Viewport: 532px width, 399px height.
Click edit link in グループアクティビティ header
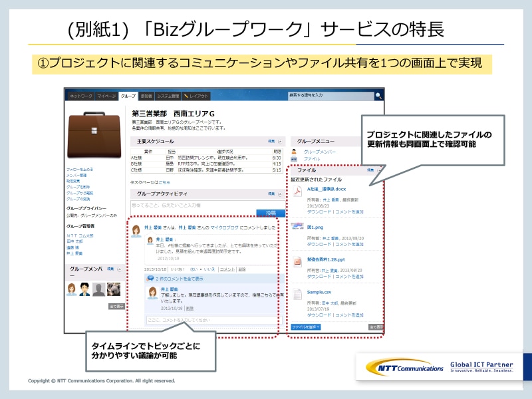[x=271, y=194]
